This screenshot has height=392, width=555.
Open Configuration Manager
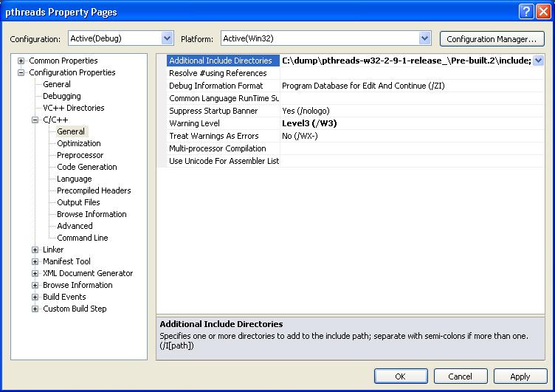pos(492,39)
